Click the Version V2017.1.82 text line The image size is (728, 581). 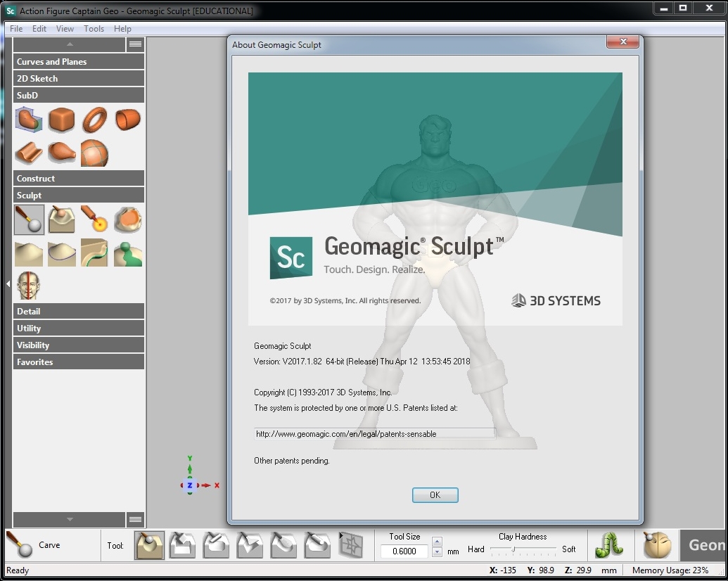pyautogui.click(x=362, y=362)
